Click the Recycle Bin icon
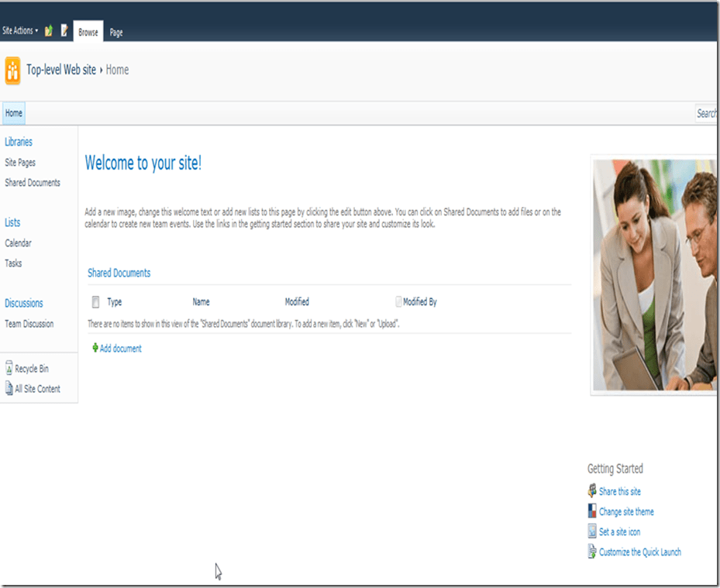Screen dimensions: 720x588 coord(9,369)
